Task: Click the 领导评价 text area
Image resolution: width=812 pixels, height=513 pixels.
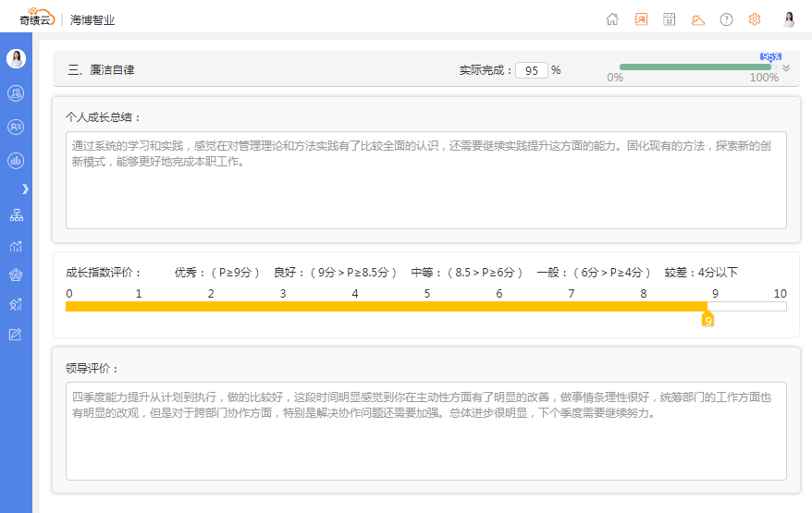Action: [425, 431]
